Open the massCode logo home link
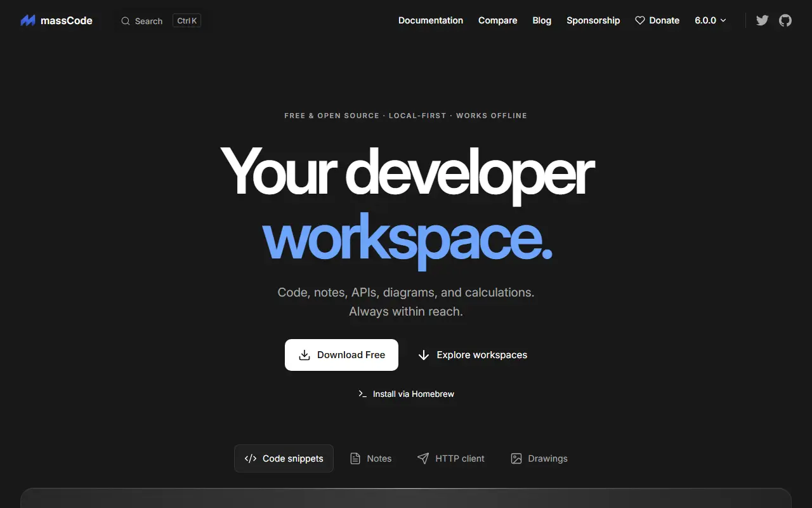The height and width of the screenshot is (508, 812). click(x=56, y=20)
